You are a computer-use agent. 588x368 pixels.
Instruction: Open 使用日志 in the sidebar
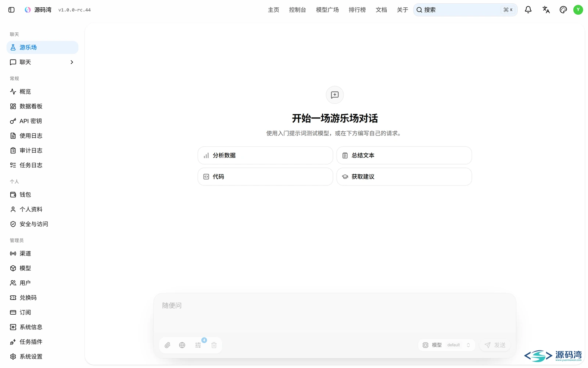pos(43,136)
